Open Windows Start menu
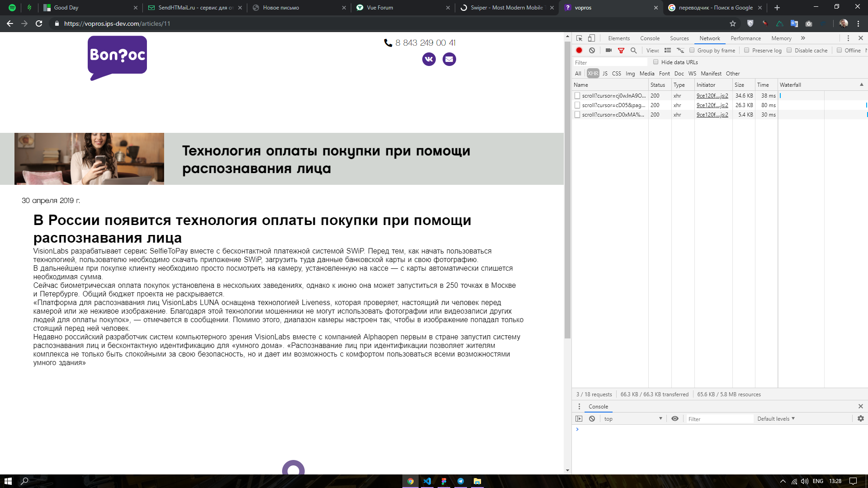The width and height of the screenshot is (868, 488). [8, 481]
